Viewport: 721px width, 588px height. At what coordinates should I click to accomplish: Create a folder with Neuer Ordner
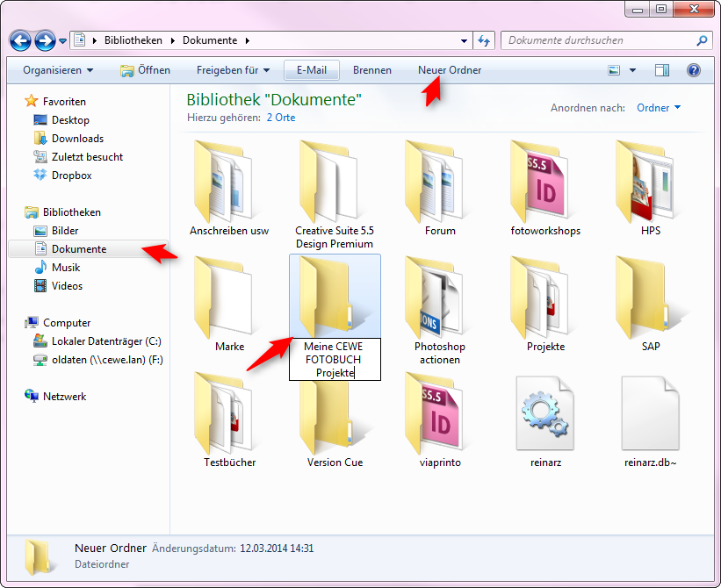point(450,70)
